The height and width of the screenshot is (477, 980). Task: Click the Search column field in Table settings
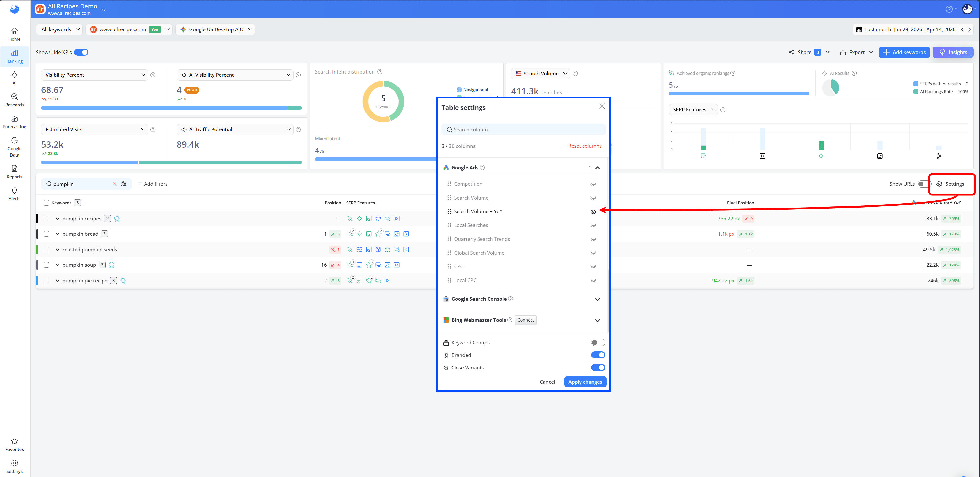pyautogui.click(x=523, y=129)
